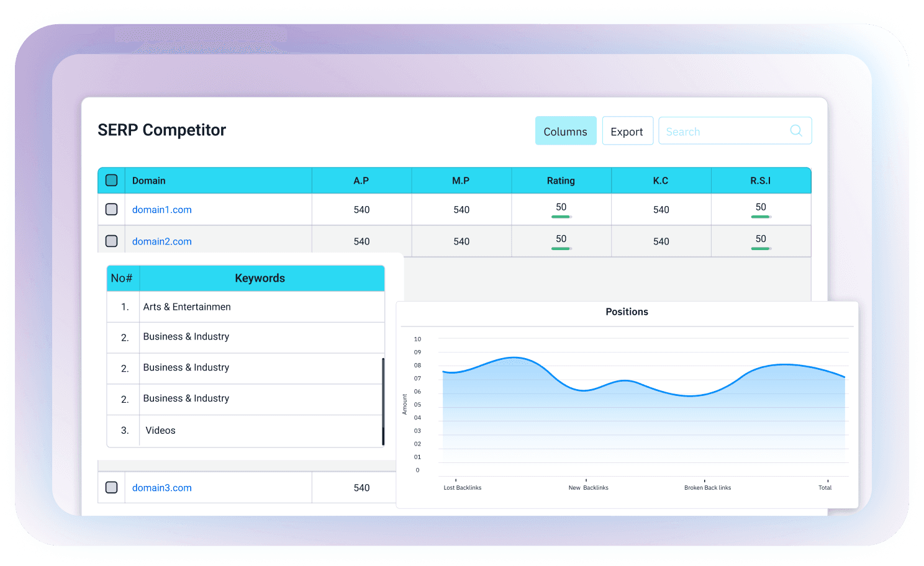The width and height of the screenshot is (924, 566).
Task: Click the Export button
Action: [627, 131]
